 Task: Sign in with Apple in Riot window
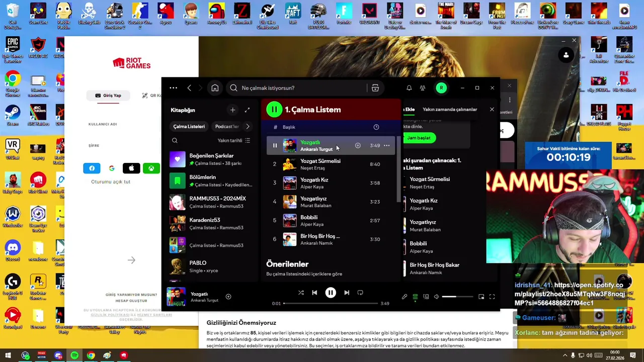(x=131, y=168)
